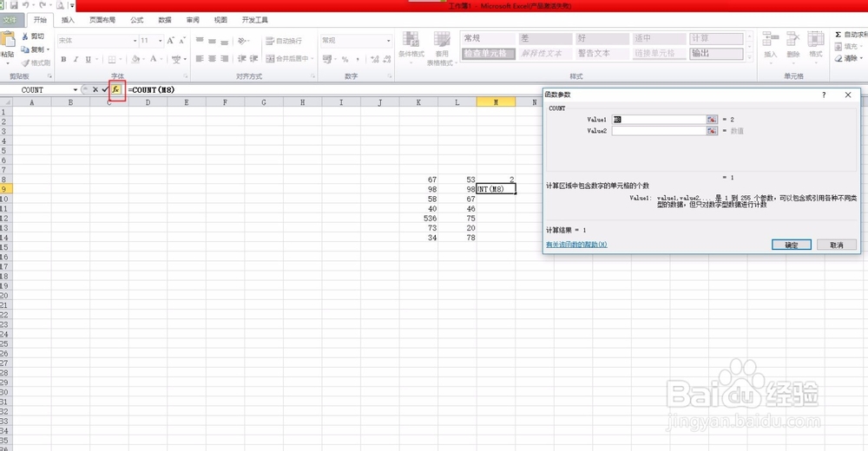Viewport: 868px width, 451px height.
Task: Select column M header
Action: point(496,102)
